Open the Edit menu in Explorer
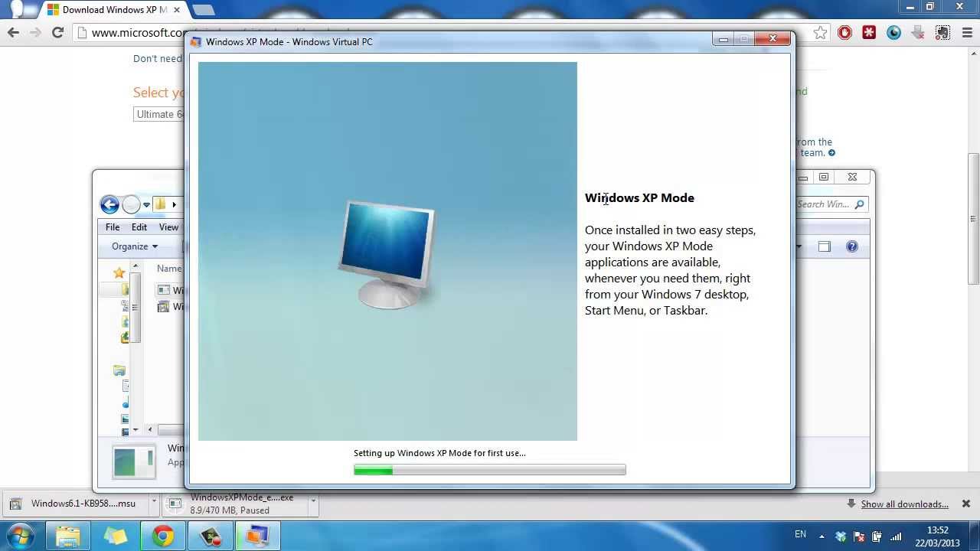This screenshot has height=551, width=980. click(139, 227)
